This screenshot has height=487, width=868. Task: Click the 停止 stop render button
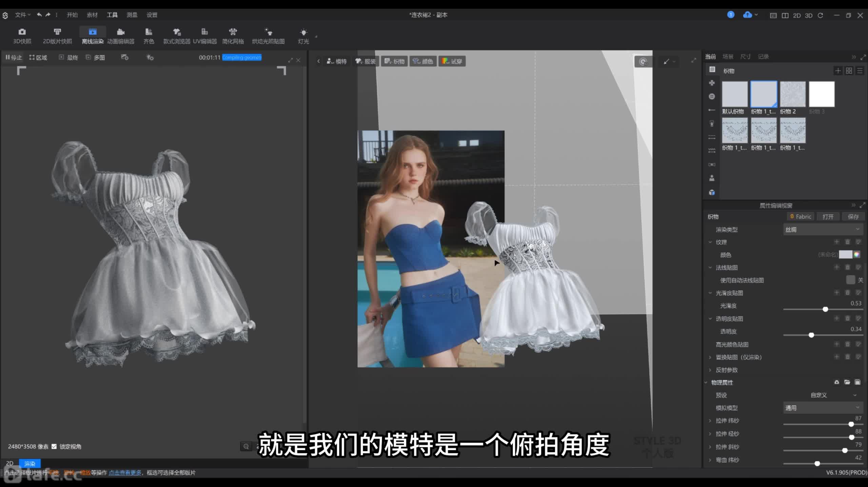click(14, 58)
